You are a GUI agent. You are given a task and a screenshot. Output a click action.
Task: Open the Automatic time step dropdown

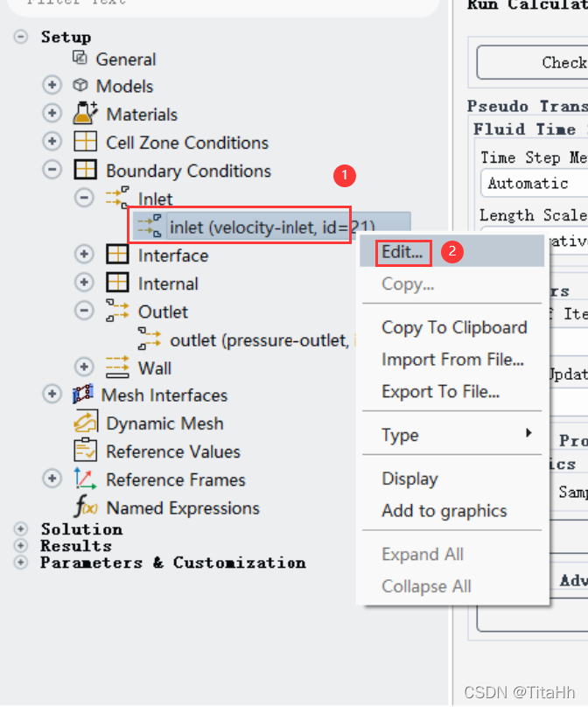[x=534, y=183]
